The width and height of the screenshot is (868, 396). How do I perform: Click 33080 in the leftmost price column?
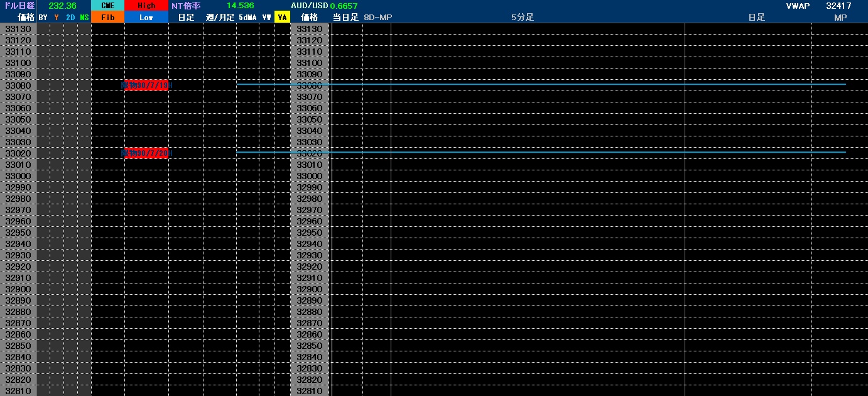(18, 86)
